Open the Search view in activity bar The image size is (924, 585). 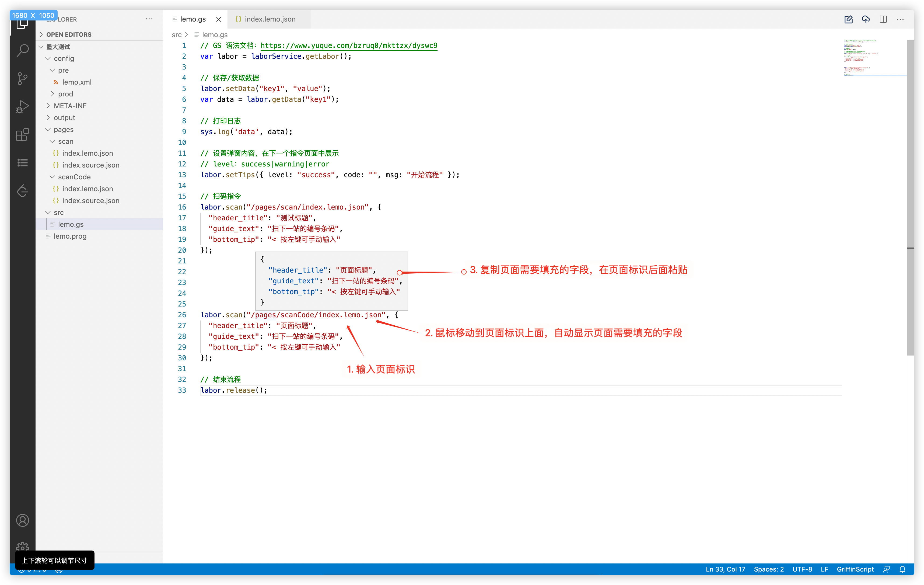pyautogui.click(x=23, y=50)
